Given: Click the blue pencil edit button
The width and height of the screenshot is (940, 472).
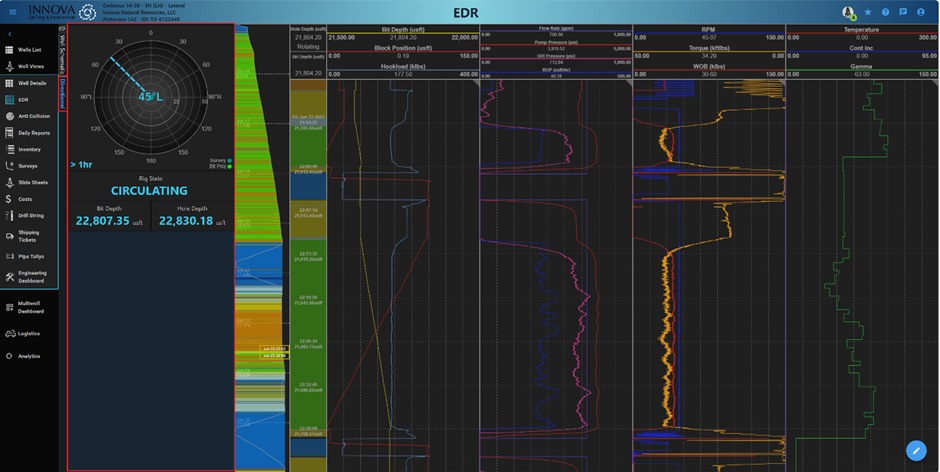Looking at the screenshot, I should point(916,451).
